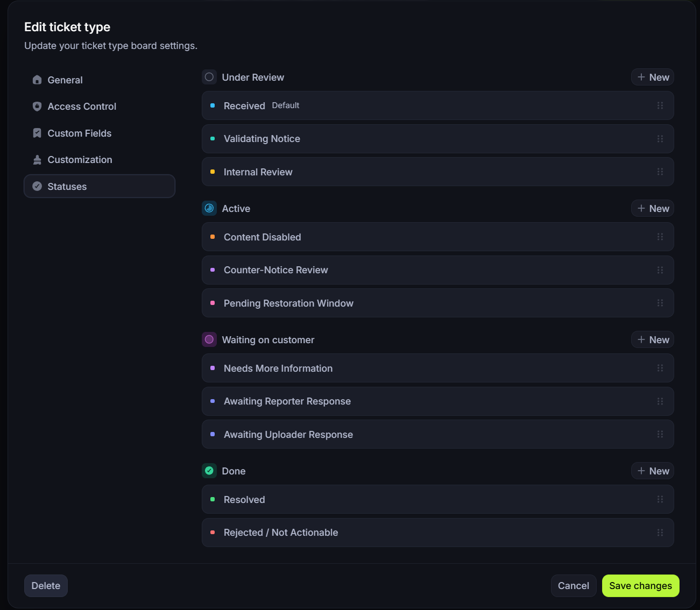The width and height of the screenshot is (700, 610).
Task: Click drag handle on Awaiting Reporter Response row
Action: pos(660,401)
